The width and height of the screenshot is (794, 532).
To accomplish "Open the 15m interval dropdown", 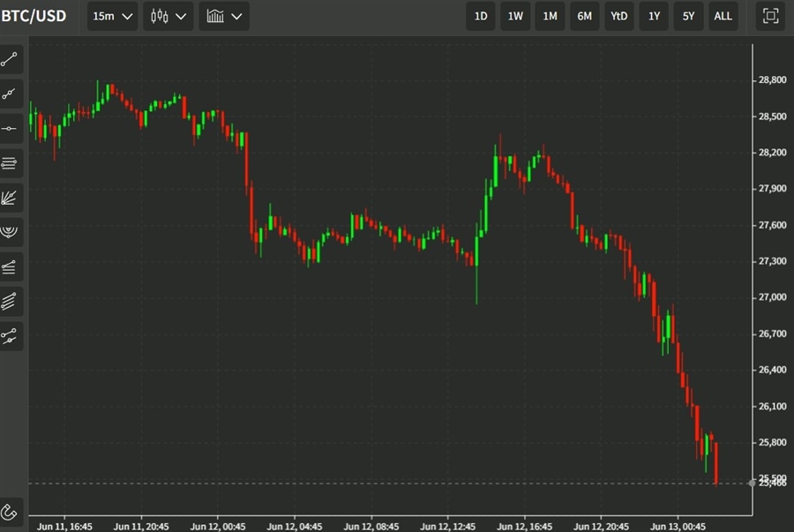I will click(112, 16).
